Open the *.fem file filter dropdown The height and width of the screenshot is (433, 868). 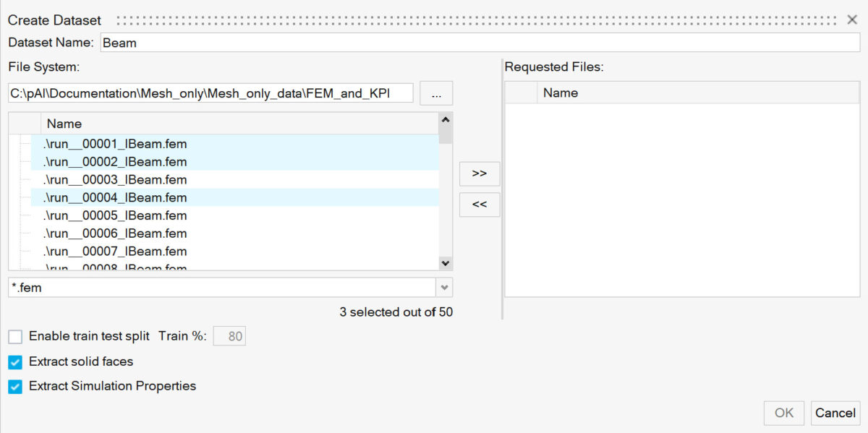click(445, 288)
